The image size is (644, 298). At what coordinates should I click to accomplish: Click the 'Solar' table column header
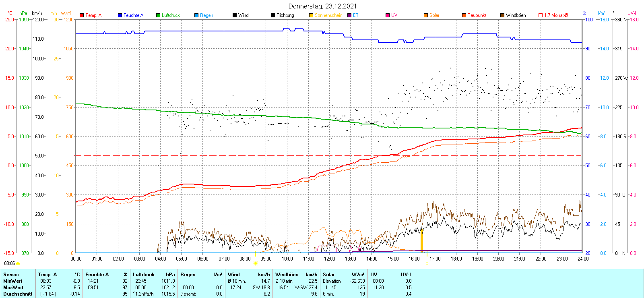pos(329,275)
